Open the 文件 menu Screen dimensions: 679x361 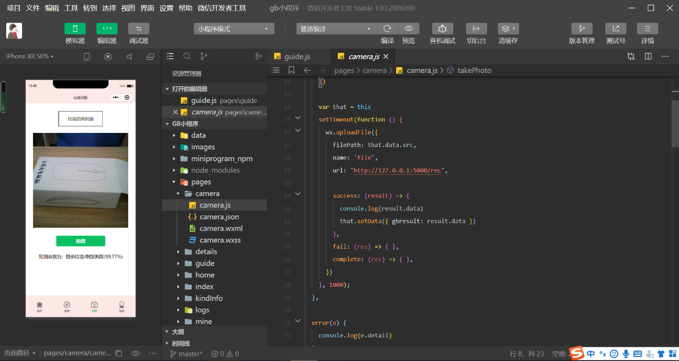[x=32, y=8]
